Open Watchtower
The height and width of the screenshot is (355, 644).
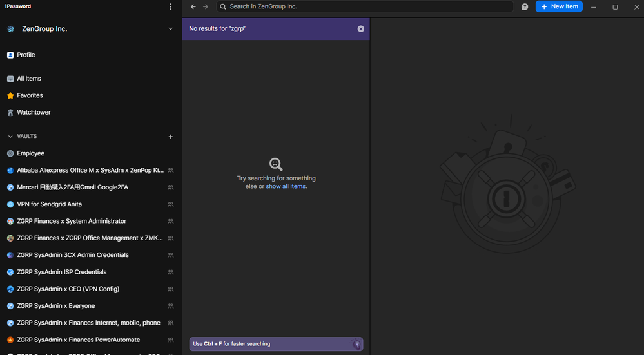[x=34, y=112]
